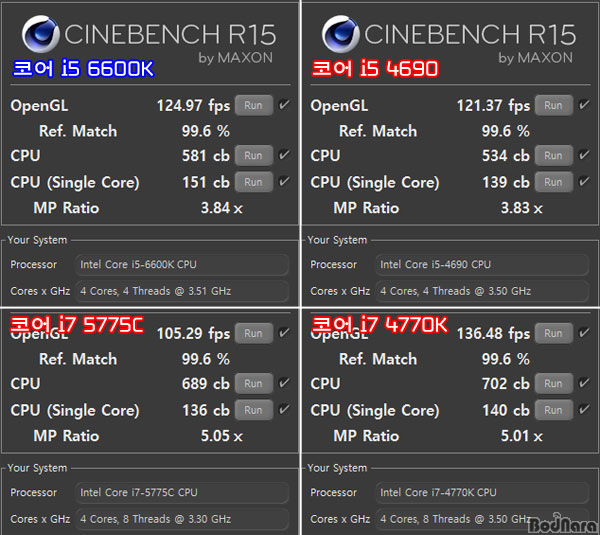Click Processor field showing Intel Core i7-4770K CPU
The image size is (600, 535).
482,492
